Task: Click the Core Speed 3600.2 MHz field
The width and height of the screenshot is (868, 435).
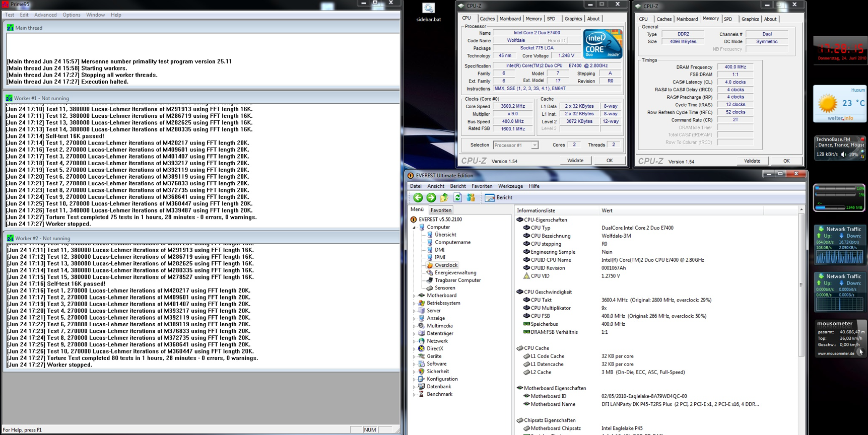Action: 512,106
